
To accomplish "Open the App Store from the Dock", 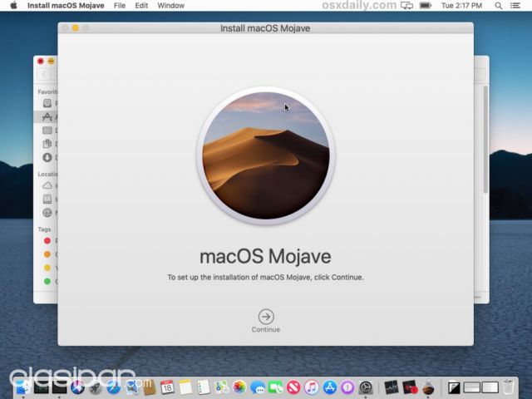I will [x=329, y=387].
